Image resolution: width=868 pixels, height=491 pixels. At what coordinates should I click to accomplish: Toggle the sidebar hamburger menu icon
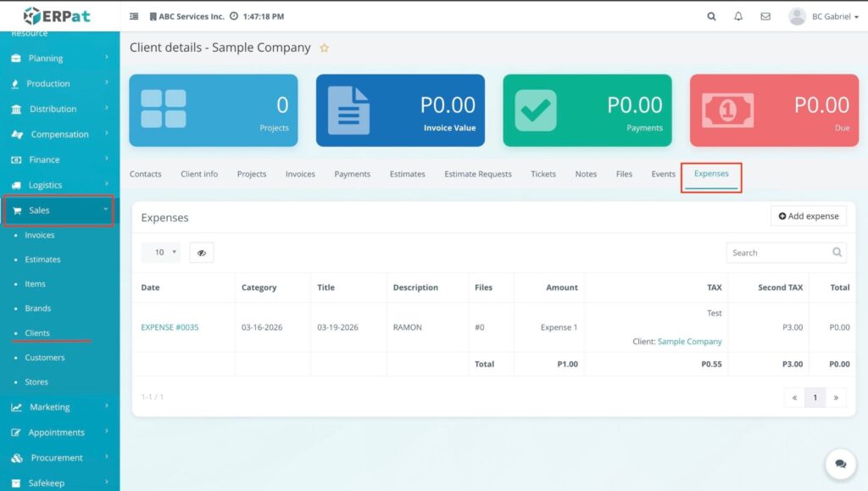pos(134,16)
